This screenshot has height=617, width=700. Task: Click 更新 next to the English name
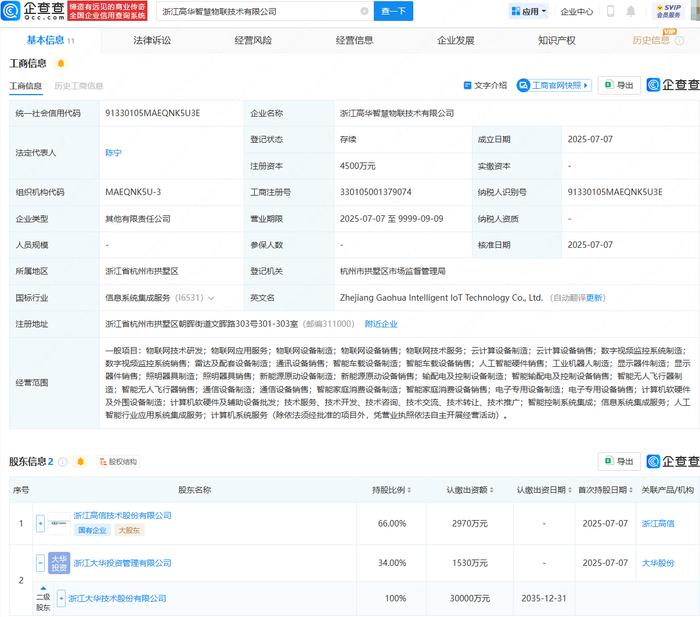[594, 298]
